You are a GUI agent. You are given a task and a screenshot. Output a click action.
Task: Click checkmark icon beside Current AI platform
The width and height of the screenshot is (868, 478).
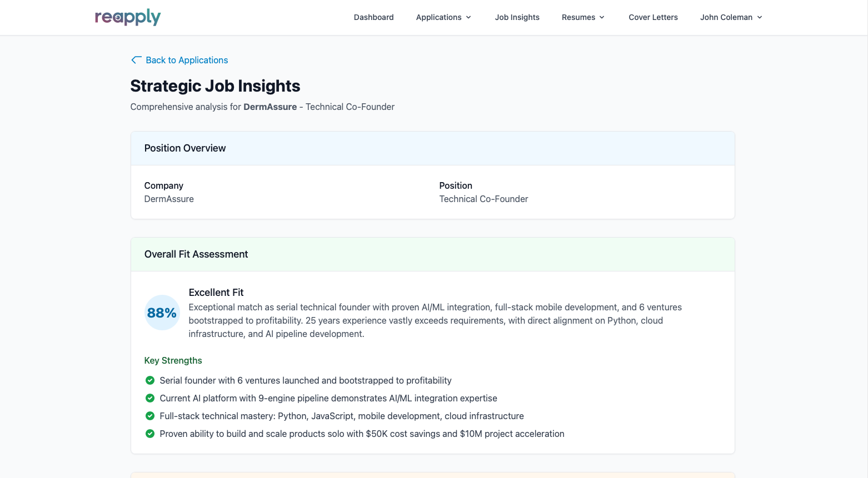pyautogui.click(x=150, y=398)
